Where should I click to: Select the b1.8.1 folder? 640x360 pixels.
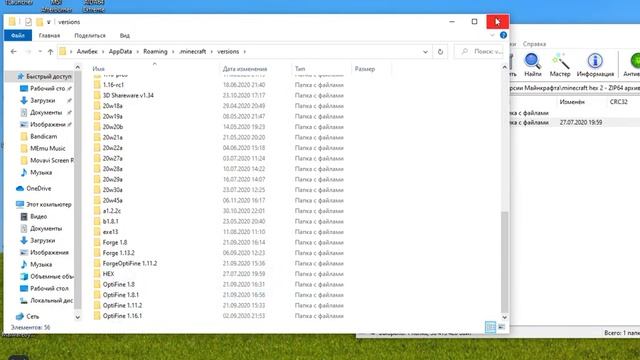pos(110,221)
